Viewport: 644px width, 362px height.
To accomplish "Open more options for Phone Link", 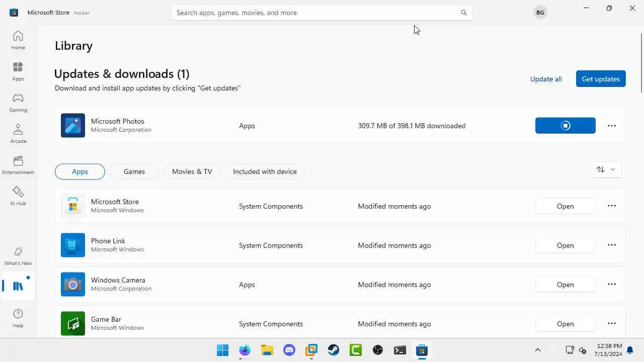I will tap(612, 245).
